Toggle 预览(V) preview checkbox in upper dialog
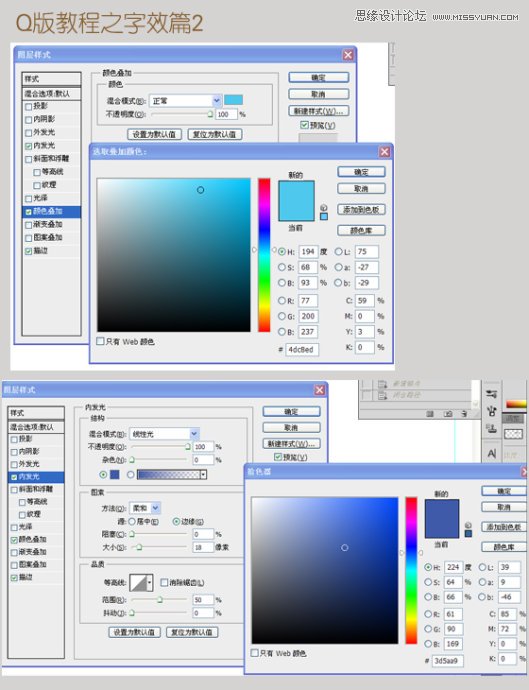This screenshot has height=690, width=529. coord(304,125)
